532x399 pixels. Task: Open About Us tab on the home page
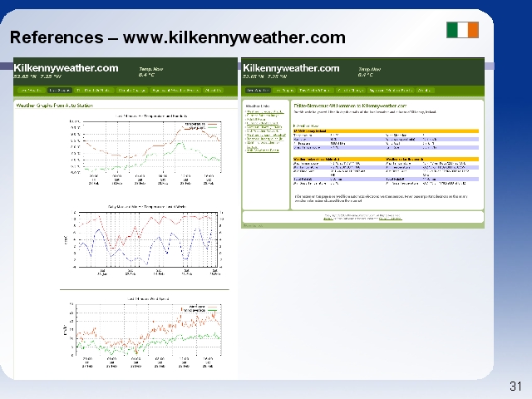pyautogui.click(x=425, y=91)
